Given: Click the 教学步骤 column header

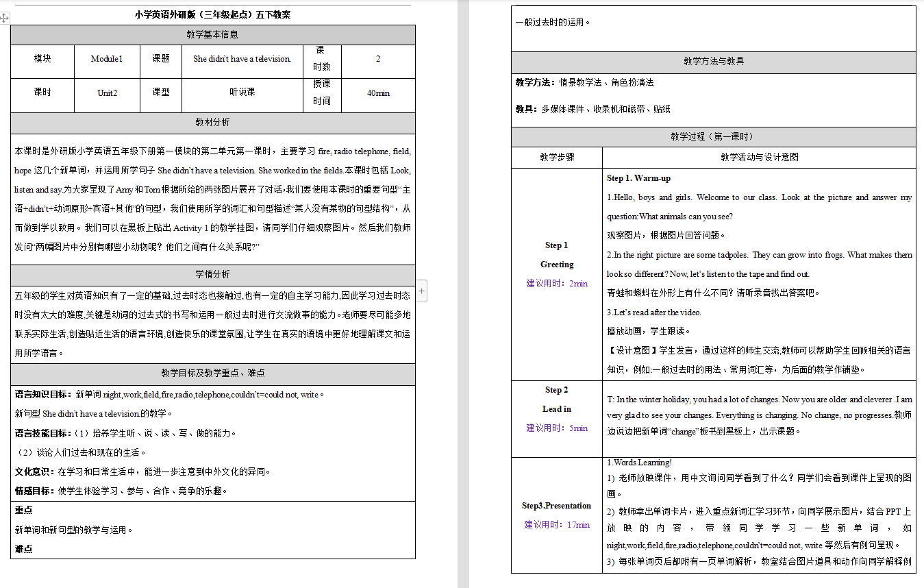Looking at the screenshot, I should click(x=557, y=157).
